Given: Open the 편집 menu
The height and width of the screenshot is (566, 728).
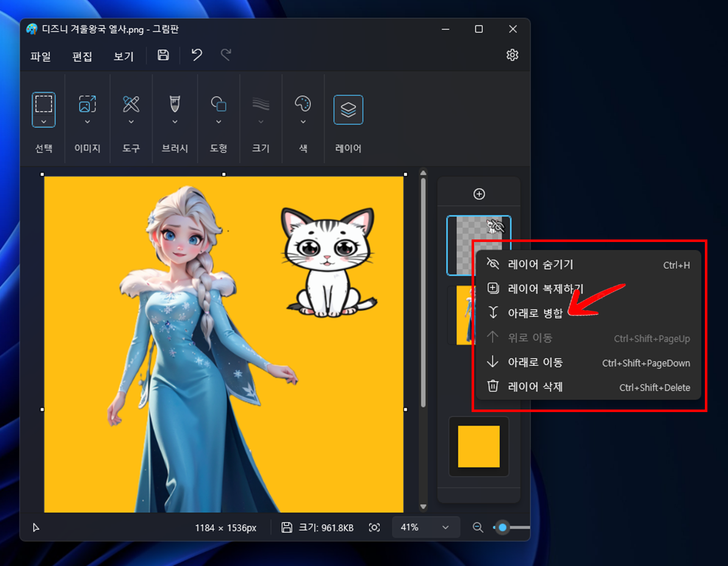Looking at the screenshot, I should click(82, 56).
